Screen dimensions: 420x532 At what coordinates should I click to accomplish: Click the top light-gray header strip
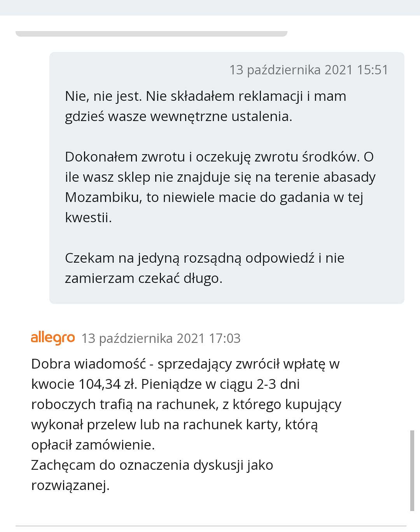point(210,8)
